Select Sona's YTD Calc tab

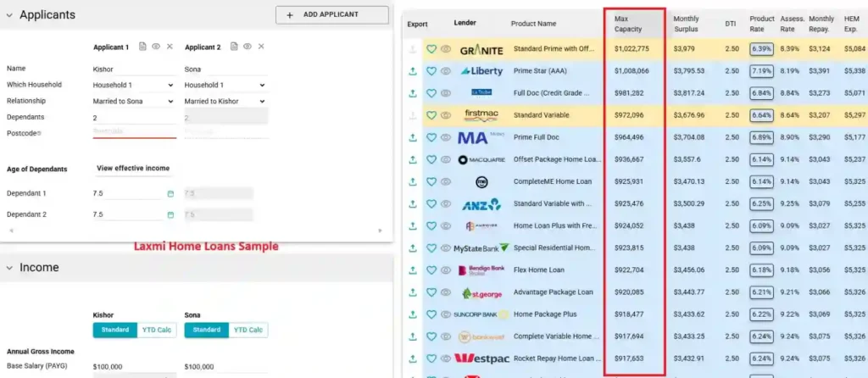(248, 330)
